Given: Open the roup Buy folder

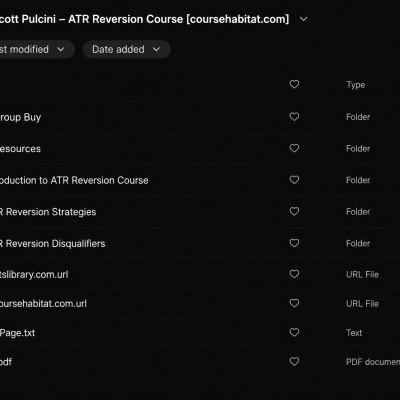Looking at the screenshot, I should [20, 117].
